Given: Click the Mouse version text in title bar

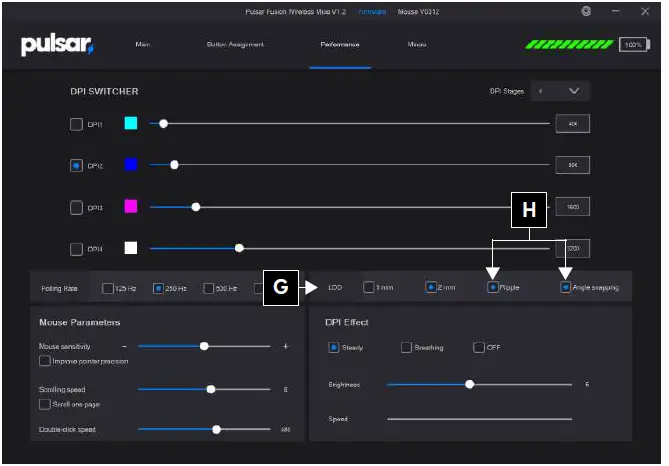Looking at the screenshot, I should 418,12.
